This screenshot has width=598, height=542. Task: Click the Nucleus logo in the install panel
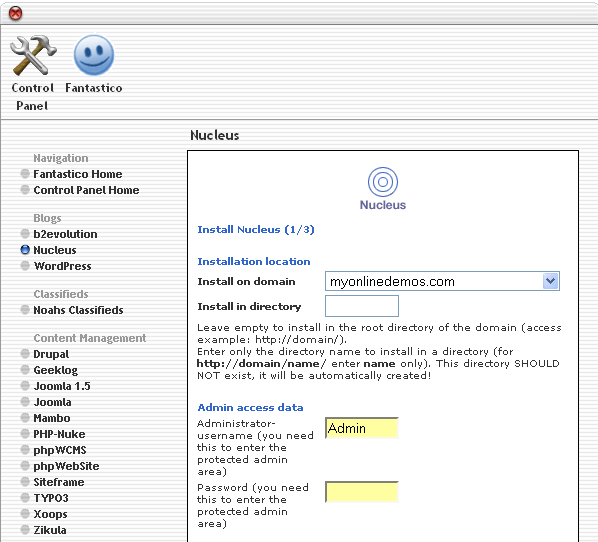[x=383, y=189]
